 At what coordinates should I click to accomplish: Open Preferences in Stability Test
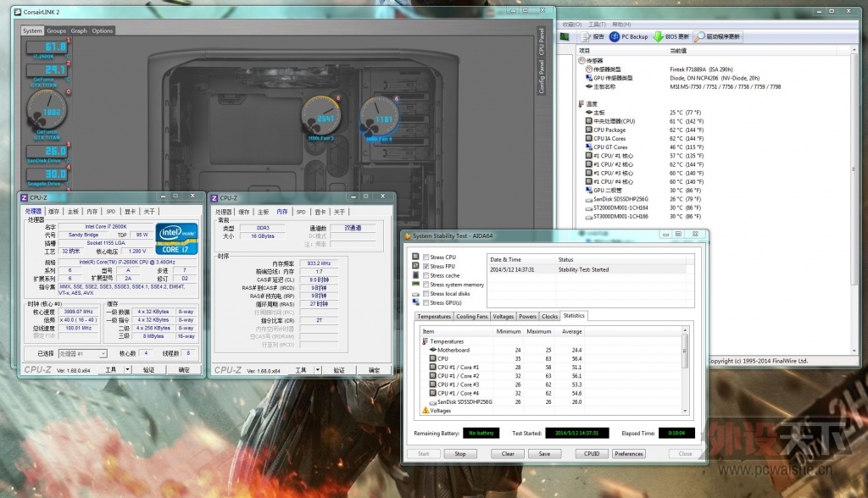(x=628, y=454)
